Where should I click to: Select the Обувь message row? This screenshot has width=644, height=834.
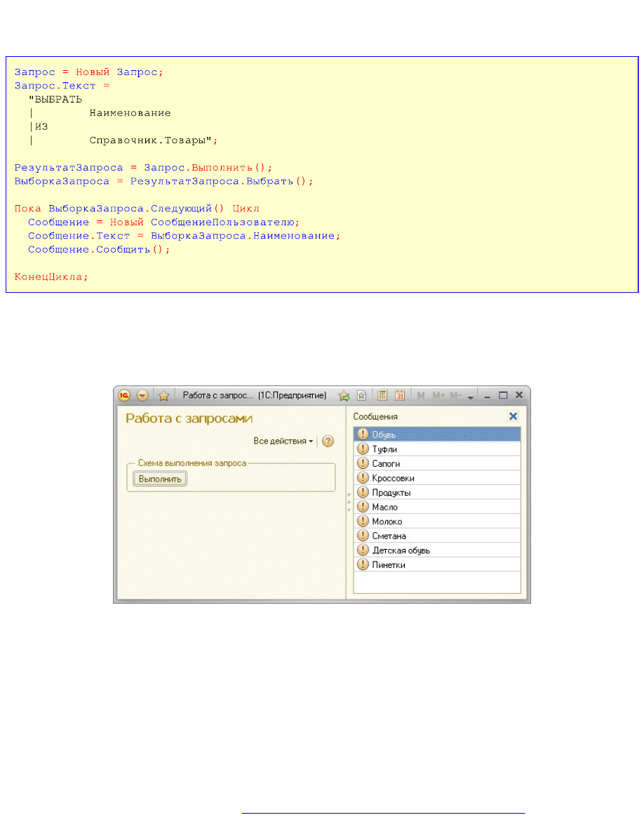coord(437,435)
